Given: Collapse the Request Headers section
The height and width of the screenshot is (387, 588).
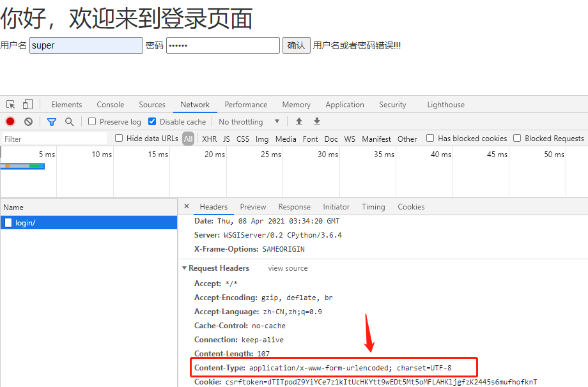Looking at the screenshot, I should point(184,268).
